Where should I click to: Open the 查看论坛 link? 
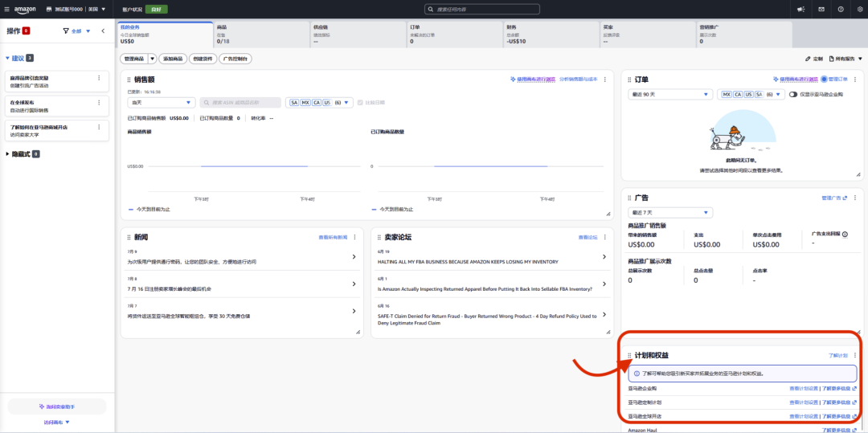coord(588,237)
